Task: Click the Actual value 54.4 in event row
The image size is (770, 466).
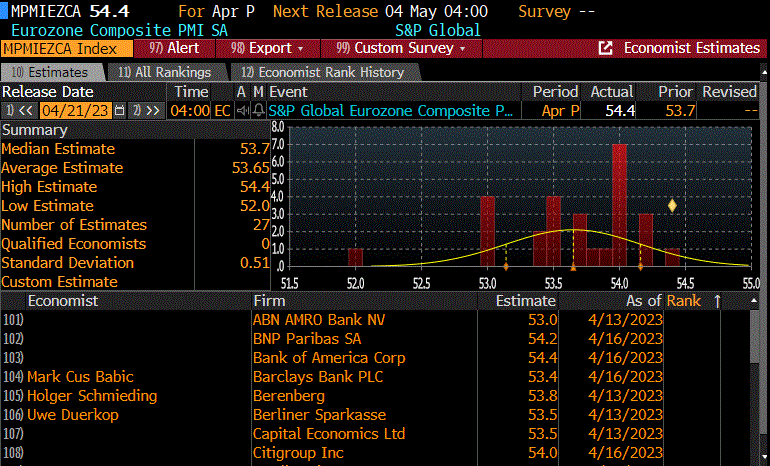Action: tap(620, 111)
